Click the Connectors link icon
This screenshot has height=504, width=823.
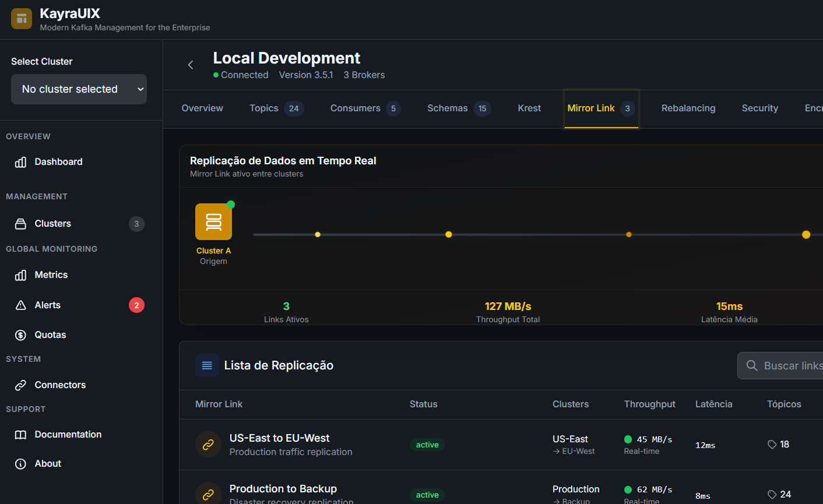tap(20, 385)
